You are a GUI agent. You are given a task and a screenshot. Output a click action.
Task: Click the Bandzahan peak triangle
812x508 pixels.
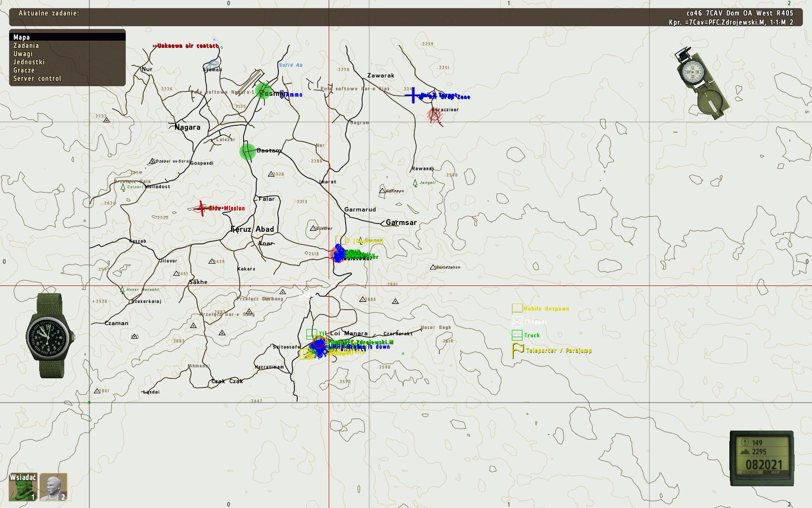point(433,267)
